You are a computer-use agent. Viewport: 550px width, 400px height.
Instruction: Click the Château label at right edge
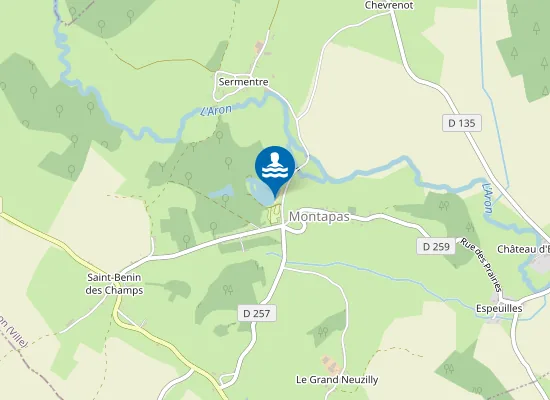click(x=523, y=249)
